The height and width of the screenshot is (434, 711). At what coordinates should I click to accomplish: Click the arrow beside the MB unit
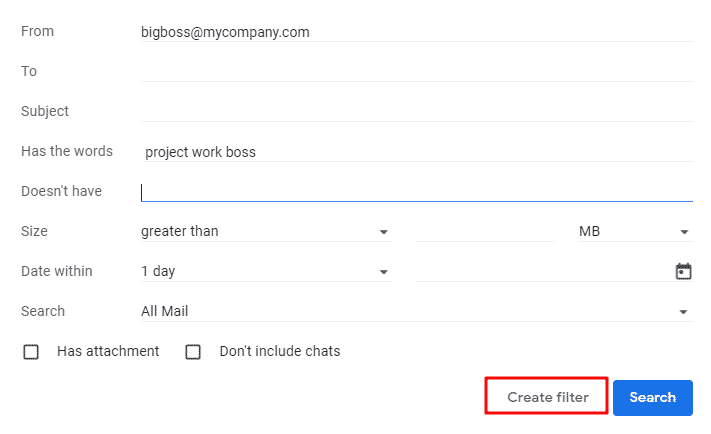coord(684,232)
